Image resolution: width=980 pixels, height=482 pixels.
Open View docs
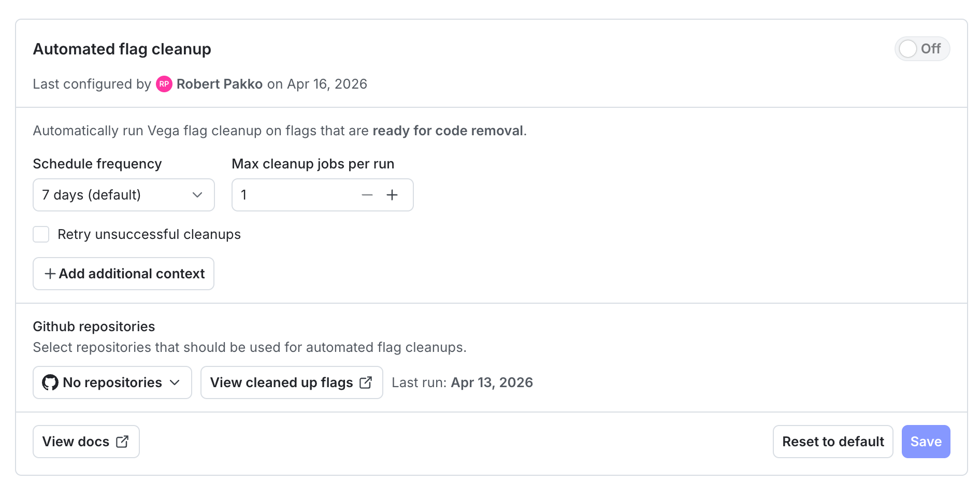pyautogui.click(x=85, y=441)
